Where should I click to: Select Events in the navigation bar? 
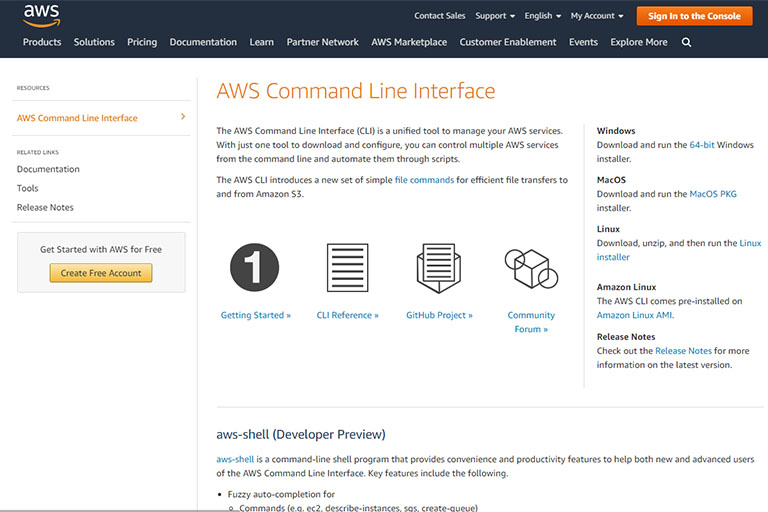[x=583, y=42]
